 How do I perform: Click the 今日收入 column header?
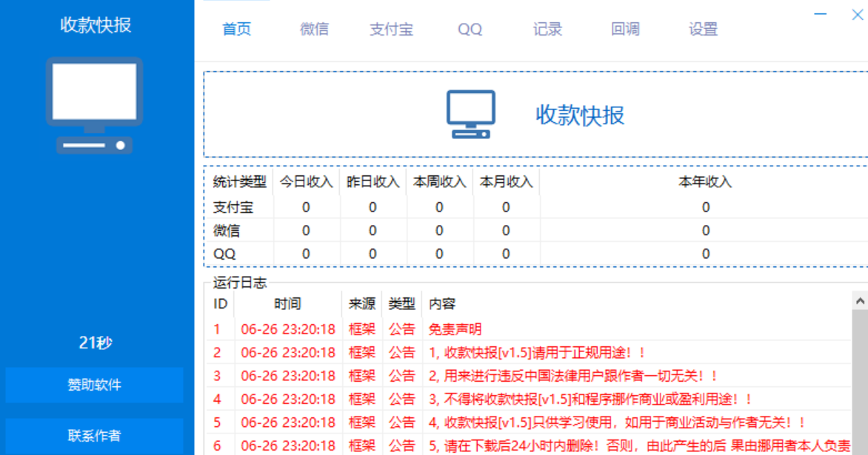click(306, 182)
